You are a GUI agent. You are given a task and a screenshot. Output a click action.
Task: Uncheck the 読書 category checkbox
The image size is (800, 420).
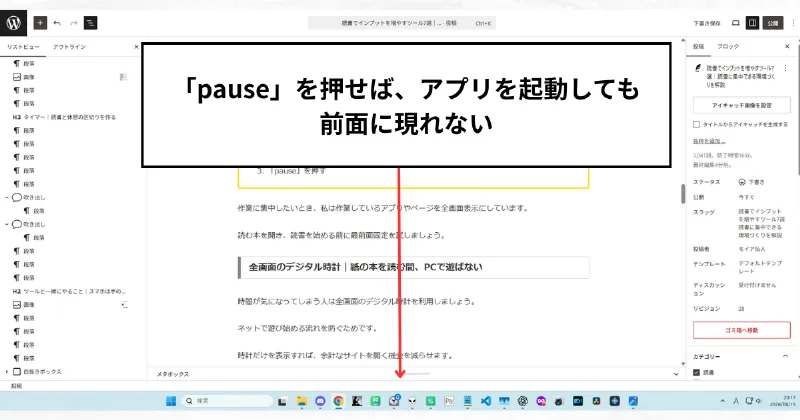pyautogui.click(x=696, y=373)
